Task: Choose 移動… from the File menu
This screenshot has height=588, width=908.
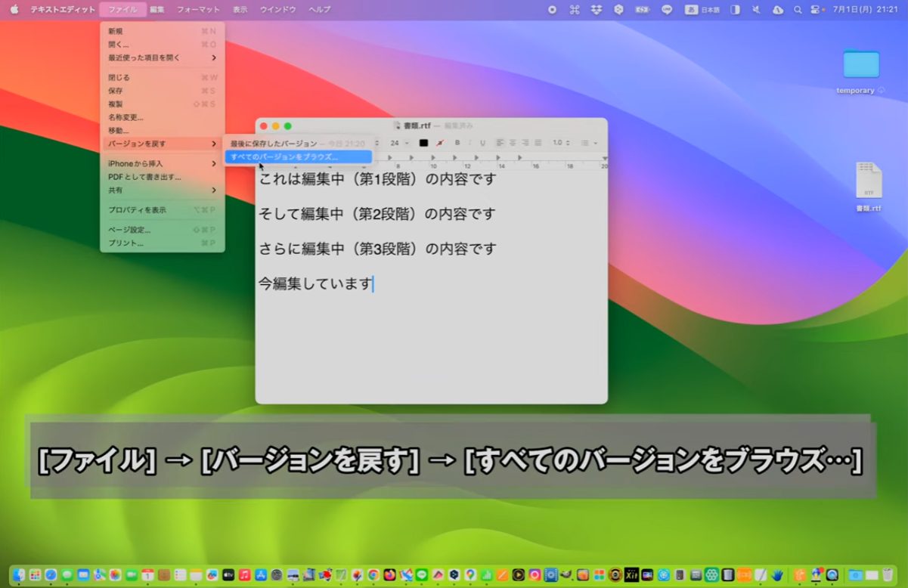Action: (163, 130)
